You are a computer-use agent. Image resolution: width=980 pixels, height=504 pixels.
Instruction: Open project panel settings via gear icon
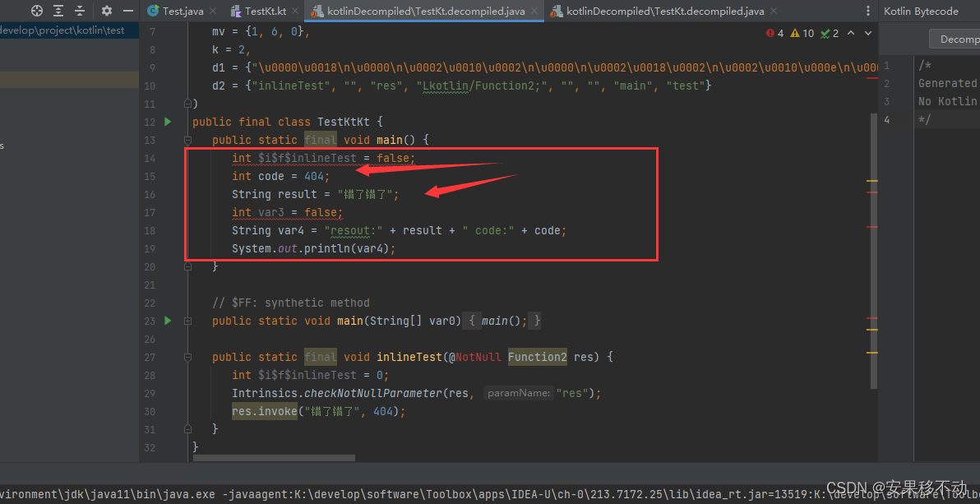coord(108,10)
